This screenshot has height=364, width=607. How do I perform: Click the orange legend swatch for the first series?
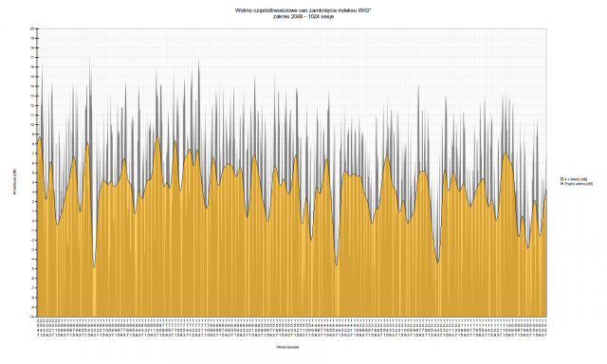tap(561, 179)
